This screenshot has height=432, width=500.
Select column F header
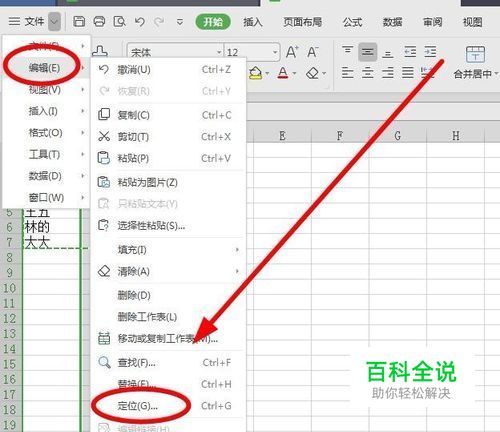point(340,135)
